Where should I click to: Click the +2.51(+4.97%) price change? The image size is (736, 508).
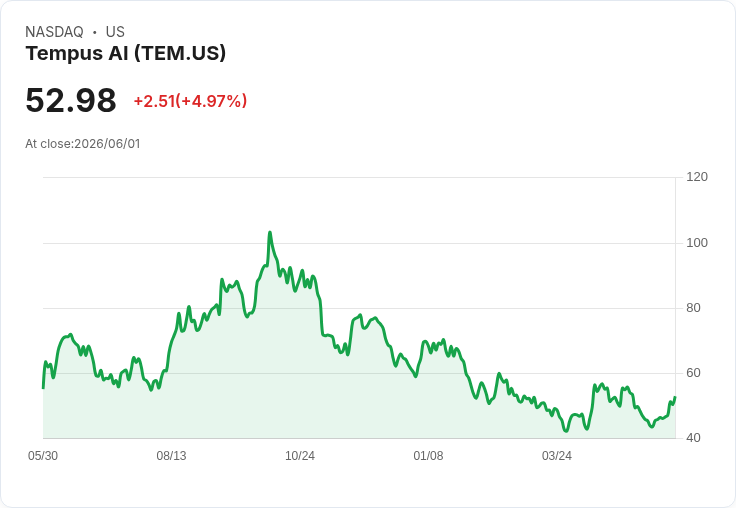click(190, 101)
